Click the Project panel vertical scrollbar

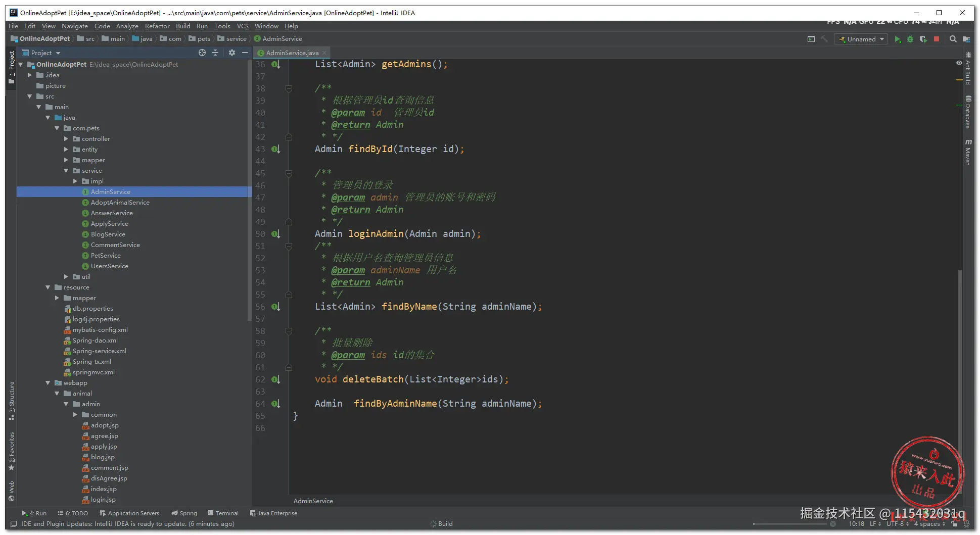point(249,189)
